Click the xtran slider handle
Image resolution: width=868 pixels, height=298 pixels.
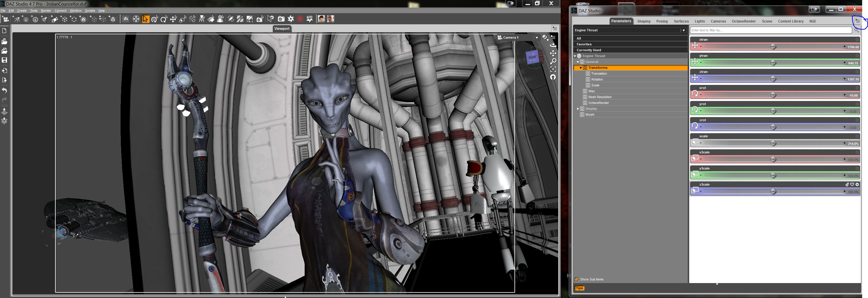(x=773, y=47)
